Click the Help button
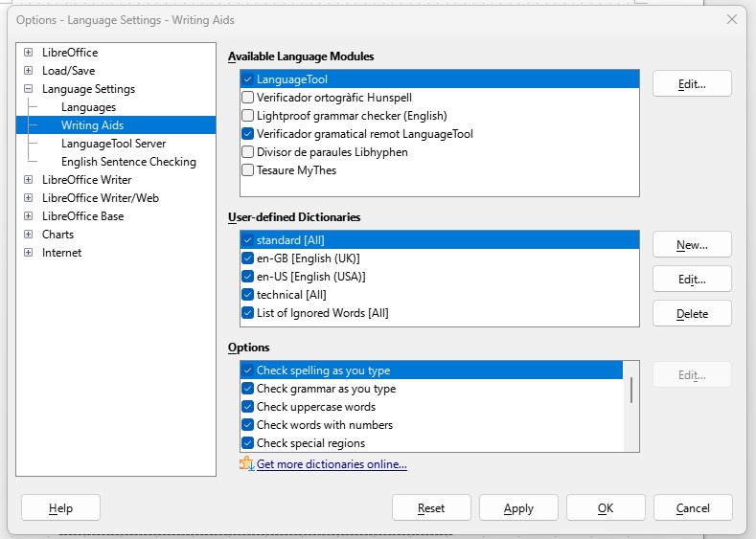The image size is (756, 539). pos(60,507)
